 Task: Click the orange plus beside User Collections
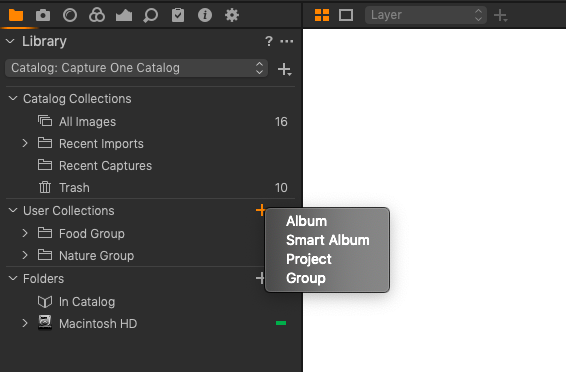[x=261, y=210]
